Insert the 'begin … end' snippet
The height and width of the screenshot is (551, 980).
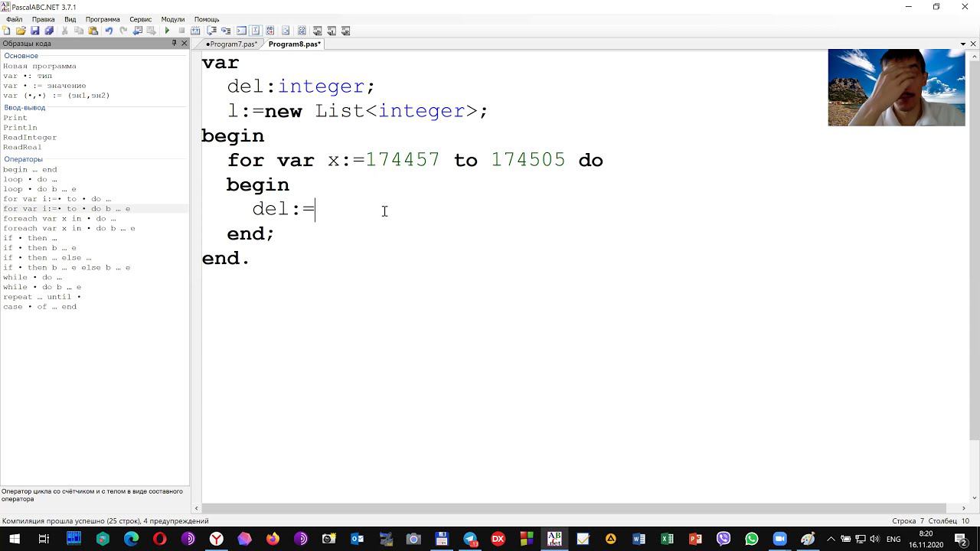pyautogui.click(x=30, y=170)
